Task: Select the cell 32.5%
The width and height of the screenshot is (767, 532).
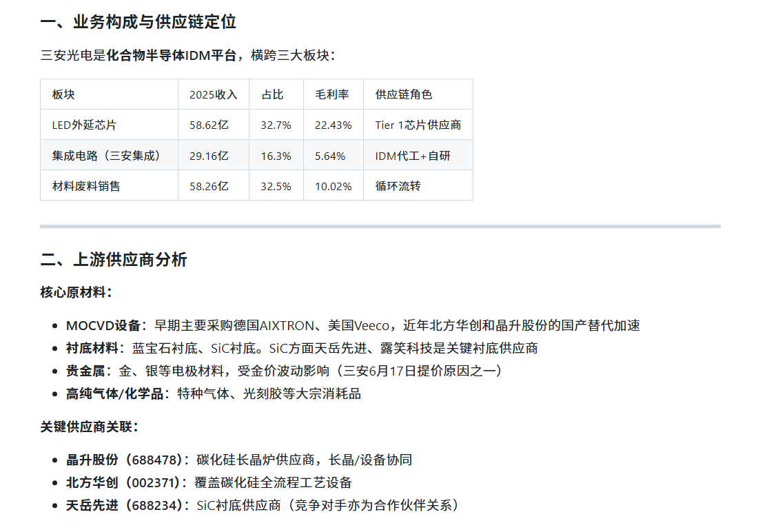Action: point(276,186)
